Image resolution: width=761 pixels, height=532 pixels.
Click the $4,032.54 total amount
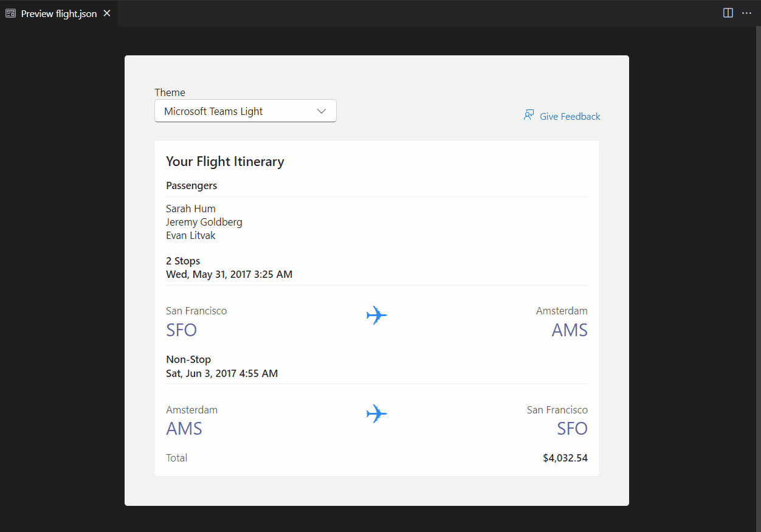[x=565, y=458]
